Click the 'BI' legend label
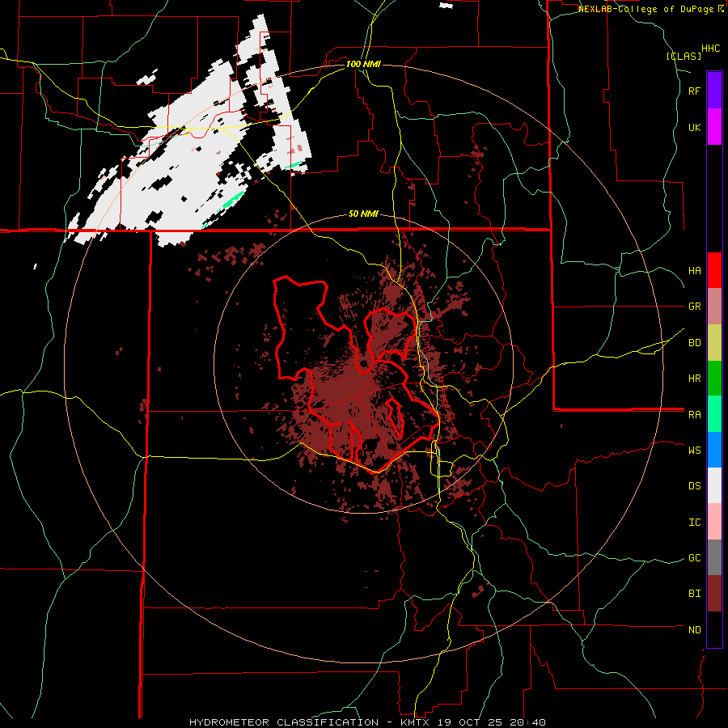The image size is (728, 728). tap(694, 594)
